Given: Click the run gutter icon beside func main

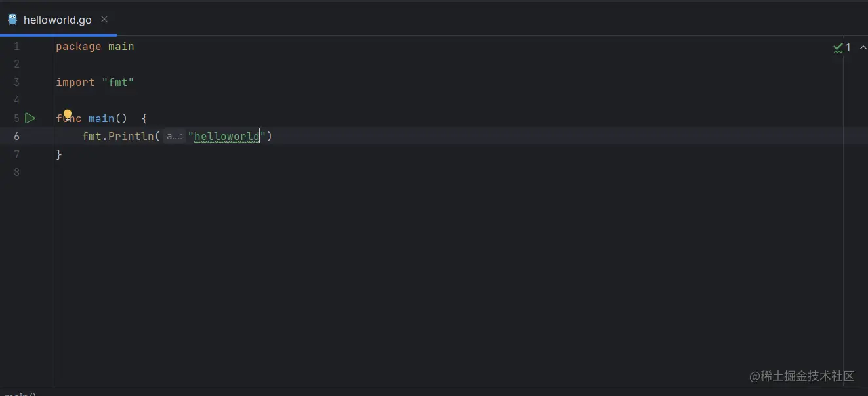Looking at the screenshot, I should [x=30, y=118].
